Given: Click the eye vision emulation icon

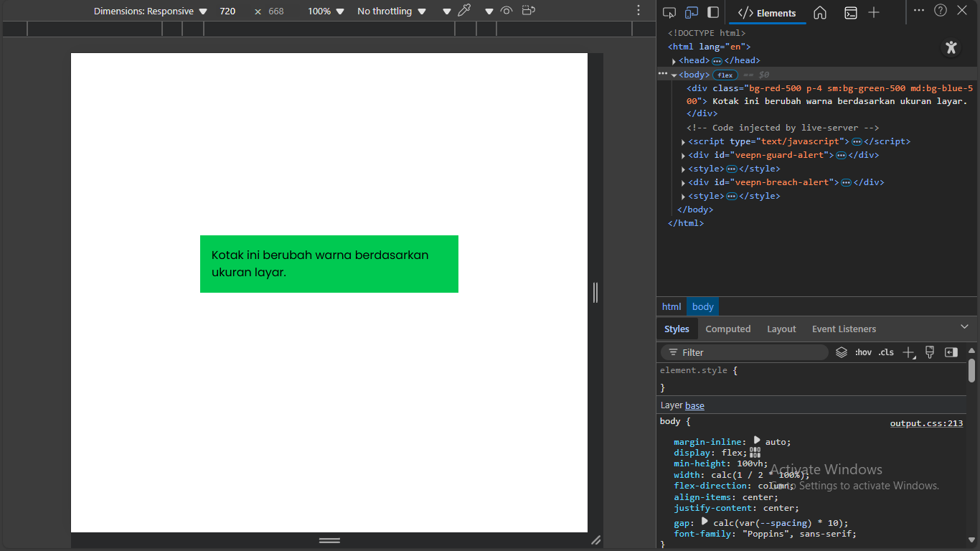Looking at the screenshot, I should click(507, 11).
